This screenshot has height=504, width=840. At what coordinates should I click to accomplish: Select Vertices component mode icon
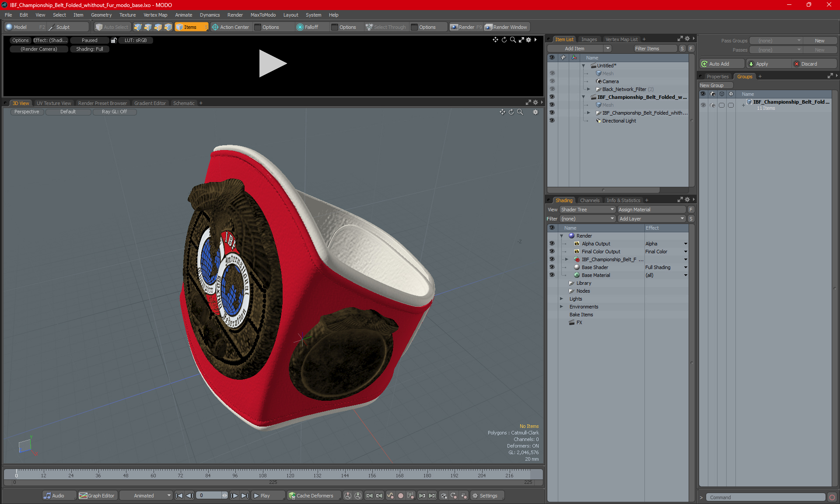click(138, 27)
